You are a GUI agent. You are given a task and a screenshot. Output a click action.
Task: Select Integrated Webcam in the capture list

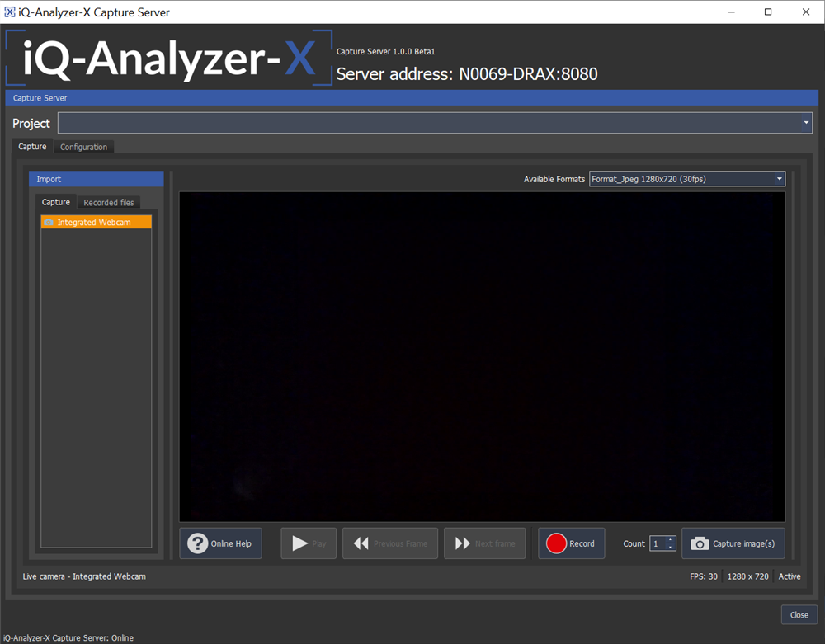click(x=97, y=223)
